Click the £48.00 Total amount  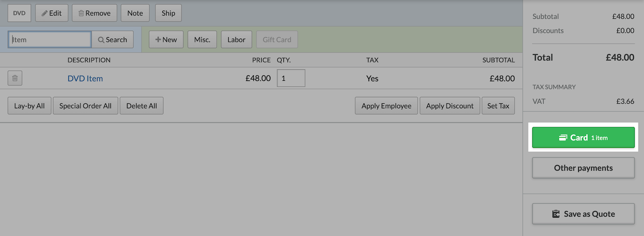(x=620, y=57)
